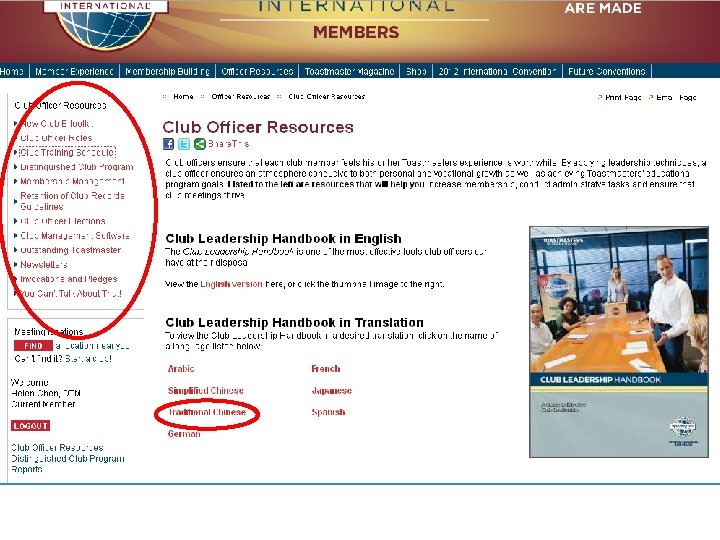Open Newsletters sidebar link

(44, 264)
